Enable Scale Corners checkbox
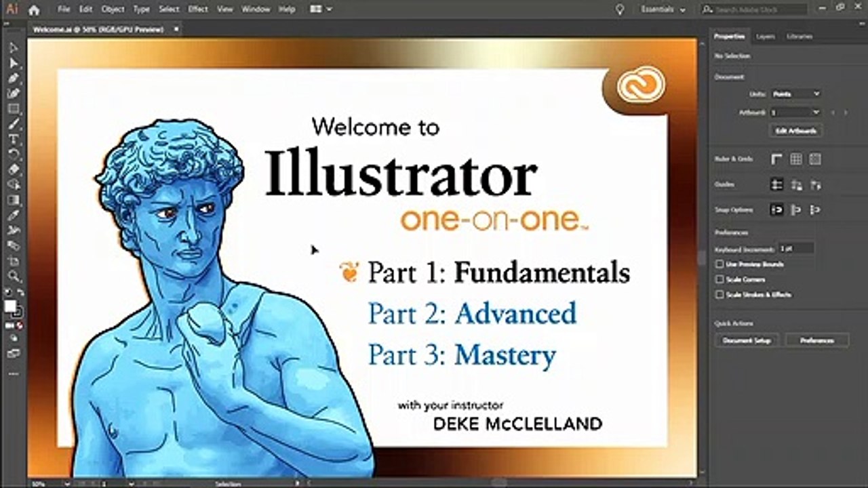The image size is (868, 488). pos(719,279)
